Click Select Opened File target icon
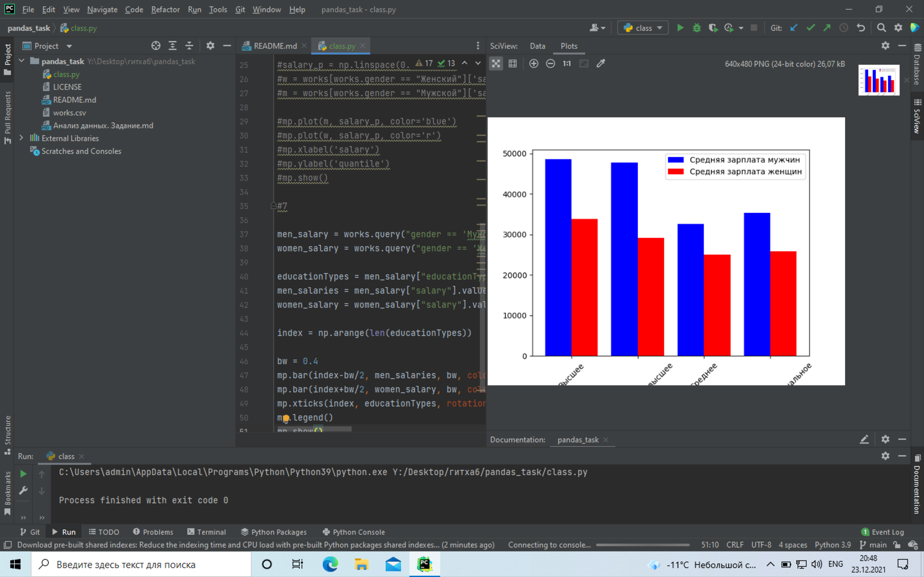Viewport: 924px width, 577px height. [x=156, y=46]
